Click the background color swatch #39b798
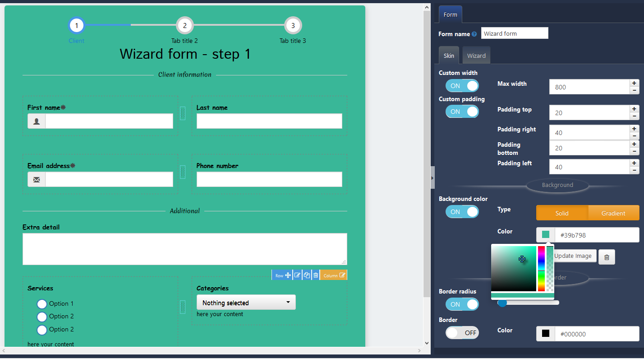 (x=546, y=235)
